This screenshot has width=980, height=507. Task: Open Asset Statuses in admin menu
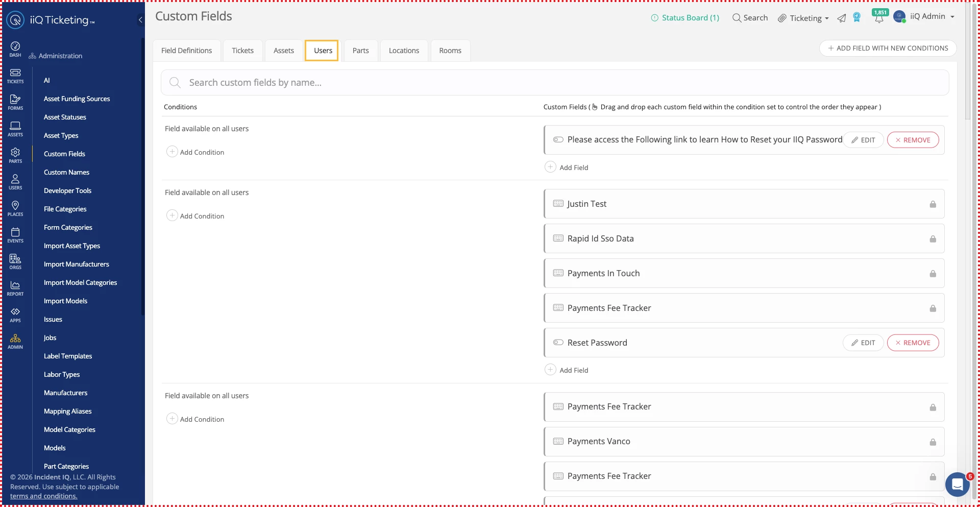[x=65, y=117]
